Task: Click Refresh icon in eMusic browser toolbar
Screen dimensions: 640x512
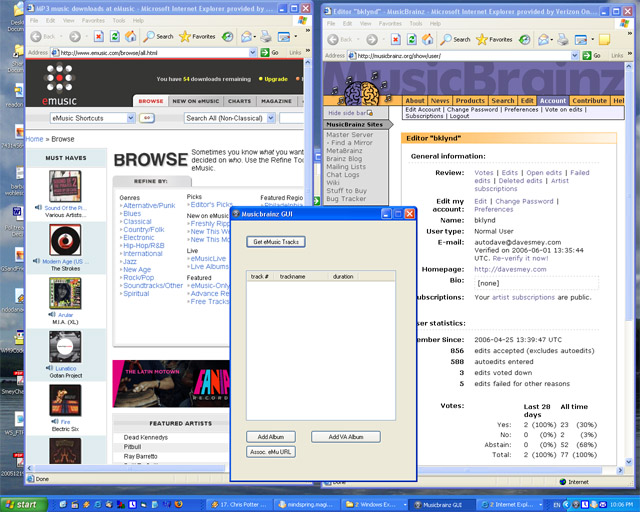Action: coord(115,37)
